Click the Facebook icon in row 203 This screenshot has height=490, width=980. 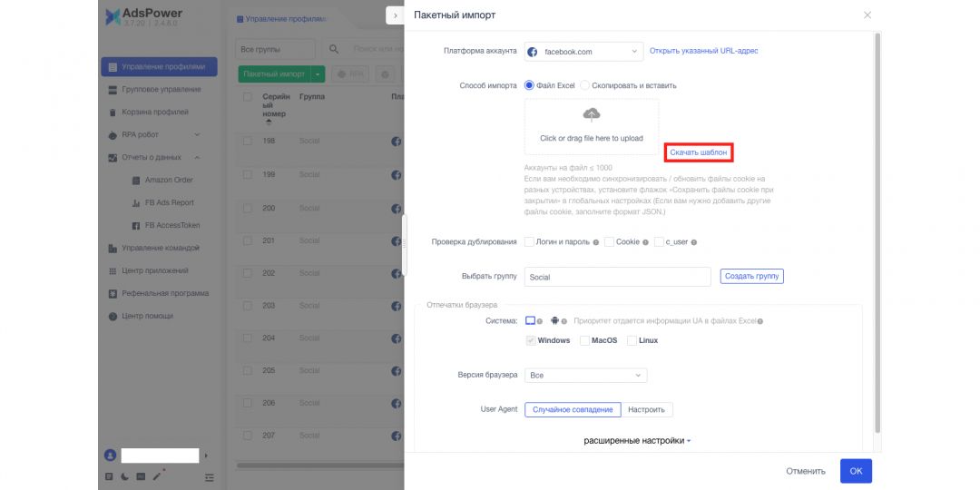(397, 306)
